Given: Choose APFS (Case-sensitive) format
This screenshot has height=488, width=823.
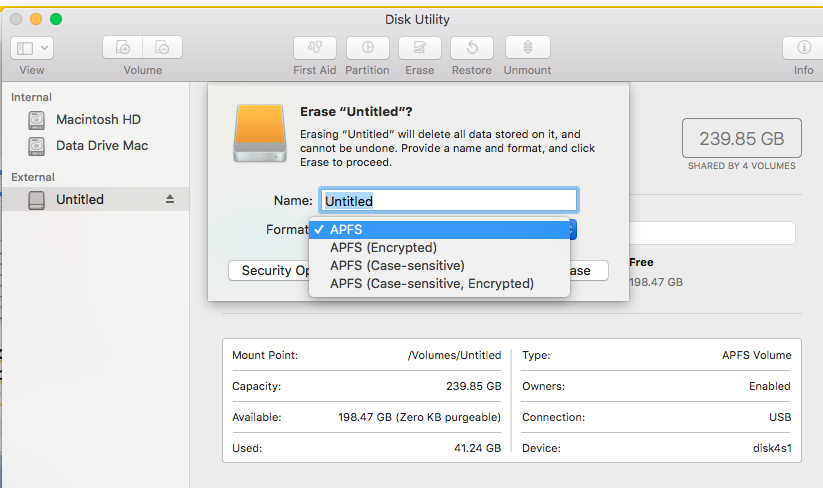Looking at the screenshot, I should pyautogui.click(x=440, y=266).
